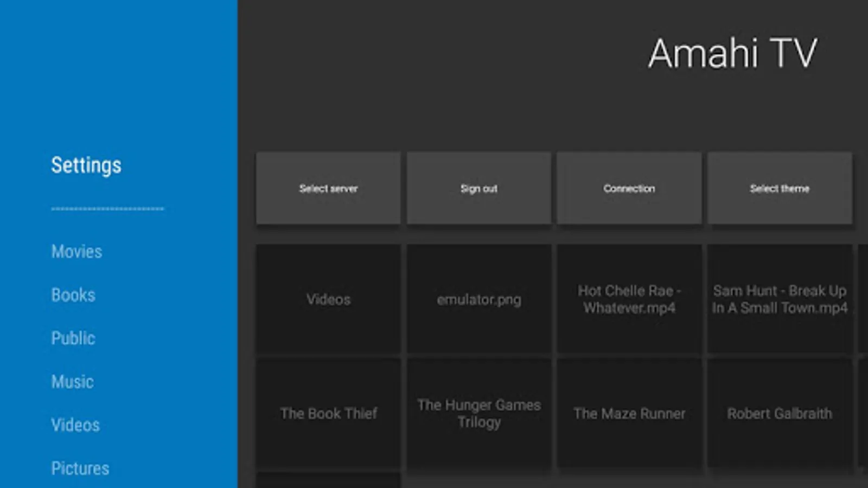Open the emulator.png file card
Viewport: 868px width, 488px height.
479,299
